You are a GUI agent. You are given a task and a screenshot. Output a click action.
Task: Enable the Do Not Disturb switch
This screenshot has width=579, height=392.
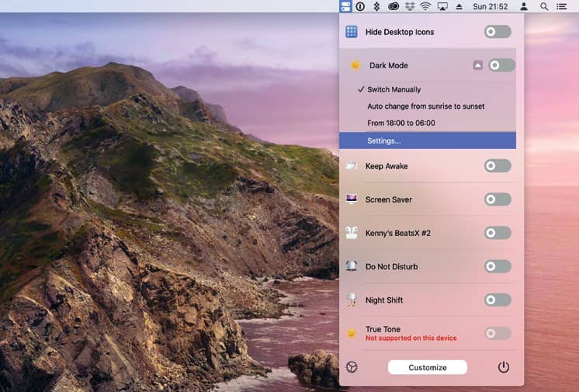tap(498, 266)
